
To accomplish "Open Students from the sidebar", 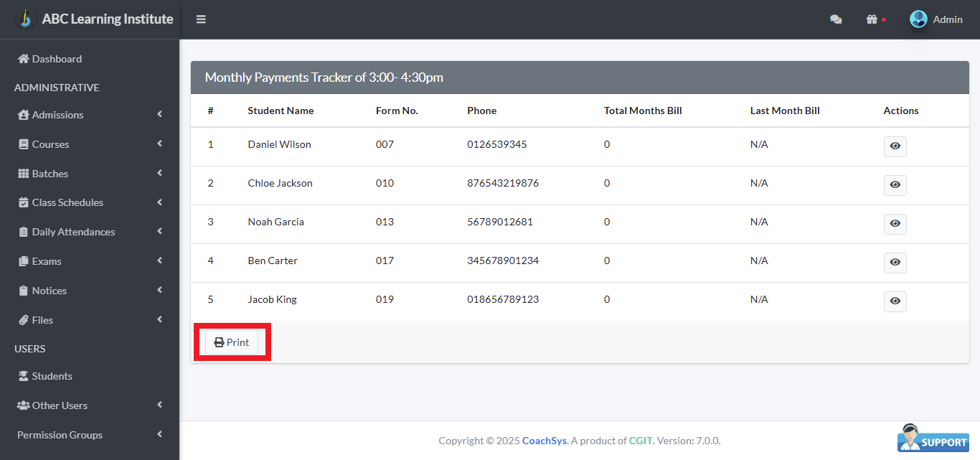I will (x=52, y=376).
